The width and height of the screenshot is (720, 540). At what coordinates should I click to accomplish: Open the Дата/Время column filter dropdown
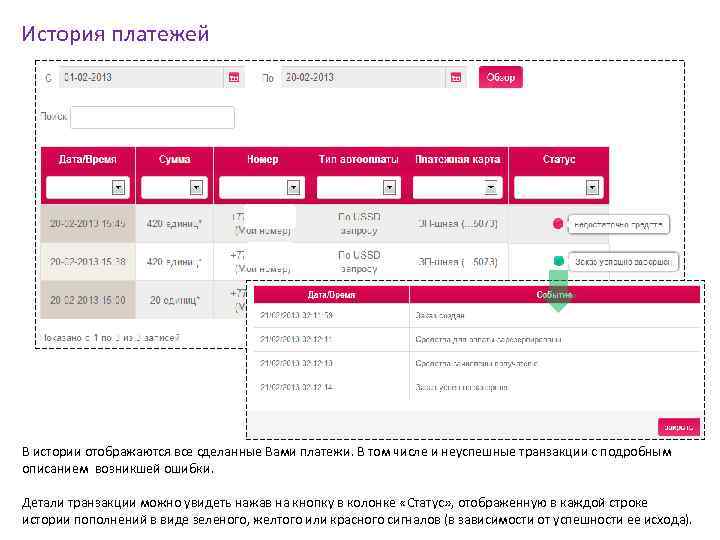[118, 187]
